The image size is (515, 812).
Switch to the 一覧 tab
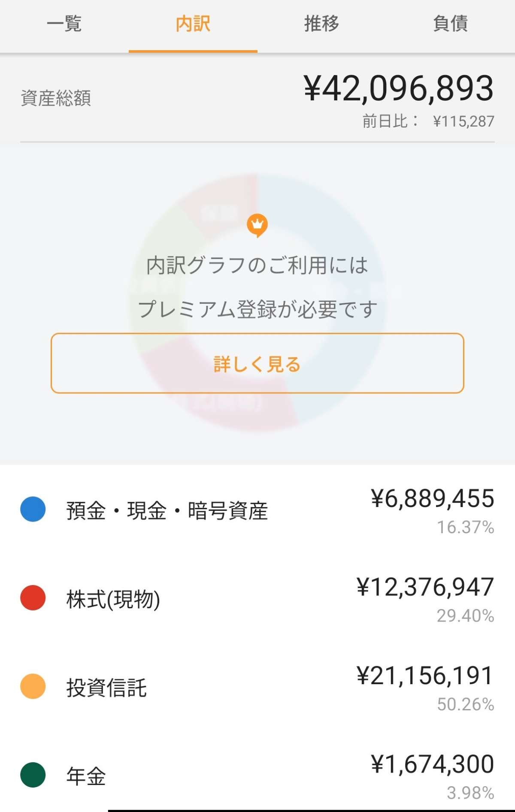point(64,24)
